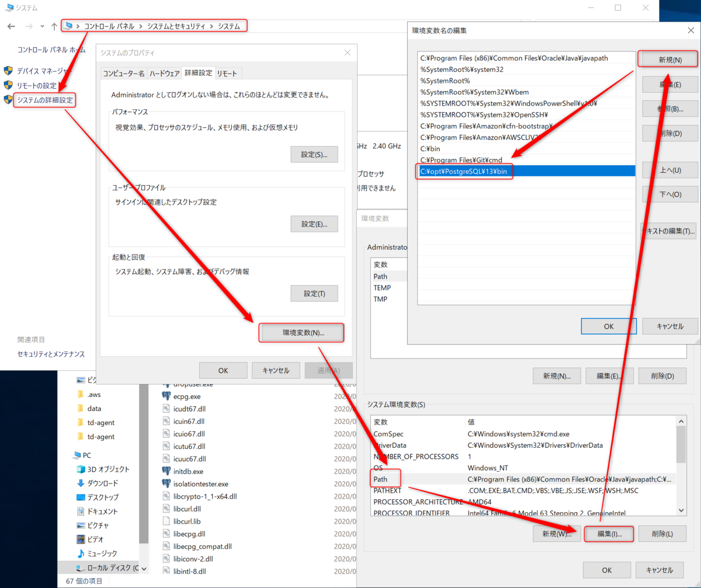Click system variables scrollbar down arrow
Screen dimensions: 701x588
681,510
